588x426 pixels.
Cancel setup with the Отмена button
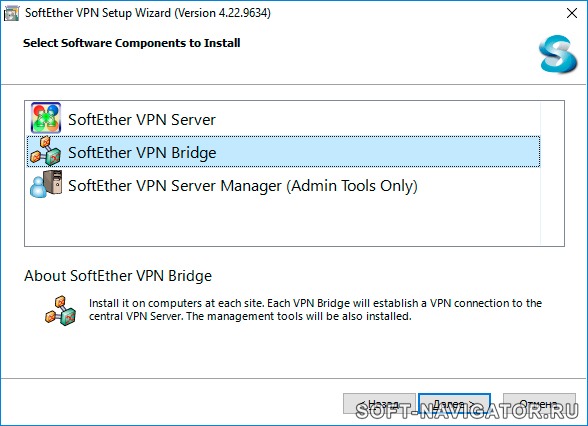click(539, 404)
